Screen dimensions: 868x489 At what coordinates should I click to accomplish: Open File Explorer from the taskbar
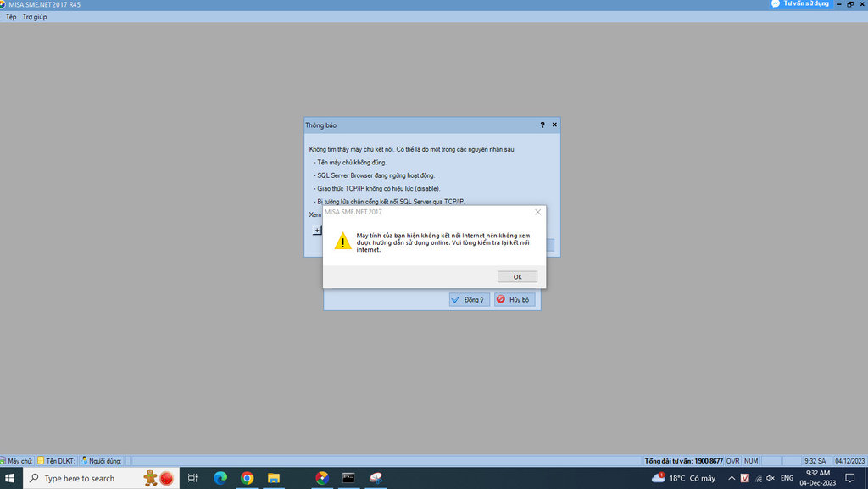(x=274, y=478)
